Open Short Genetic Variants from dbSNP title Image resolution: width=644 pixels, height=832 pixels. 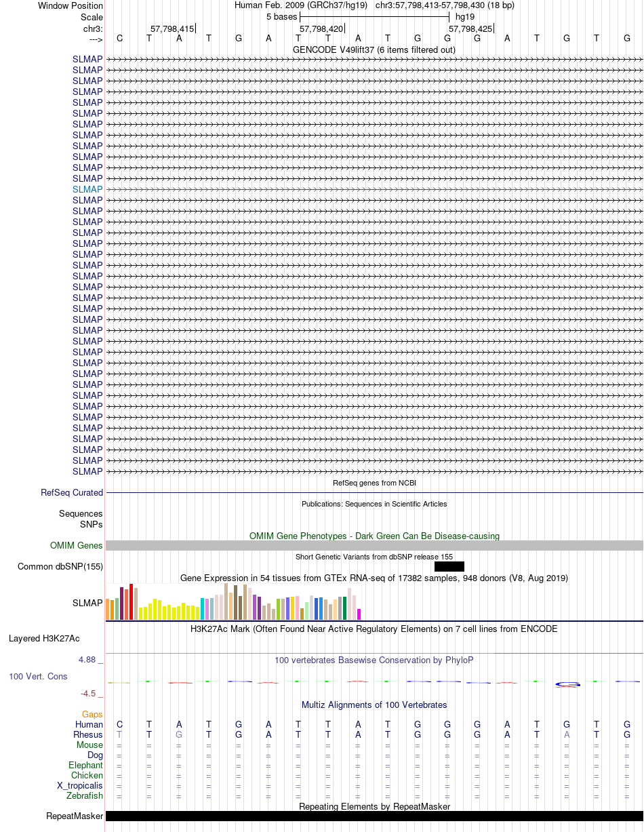[x=374, y=557]
